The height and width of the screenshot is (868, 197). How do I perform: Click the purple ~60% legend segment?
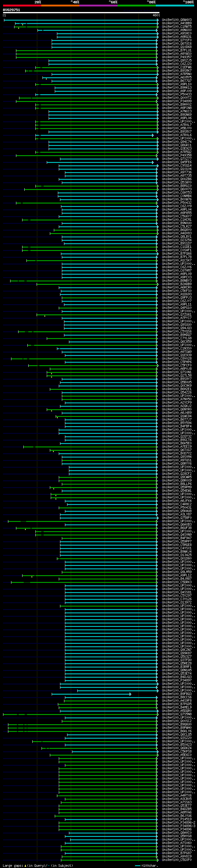pyautogui.click(x=98, y=6)
